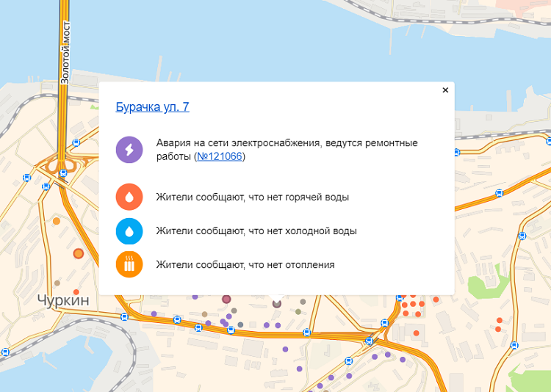The image size is (551, 392).
Task: Click the text about no heating reported
Action: pos(245,265)
